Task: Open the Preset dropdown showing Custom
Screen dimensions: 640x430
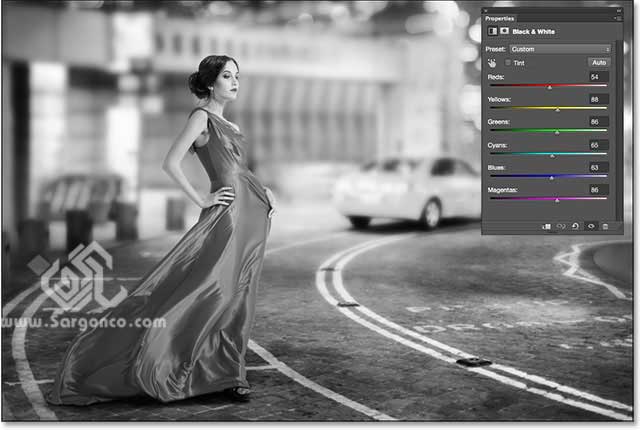Action: click(559, 48)
